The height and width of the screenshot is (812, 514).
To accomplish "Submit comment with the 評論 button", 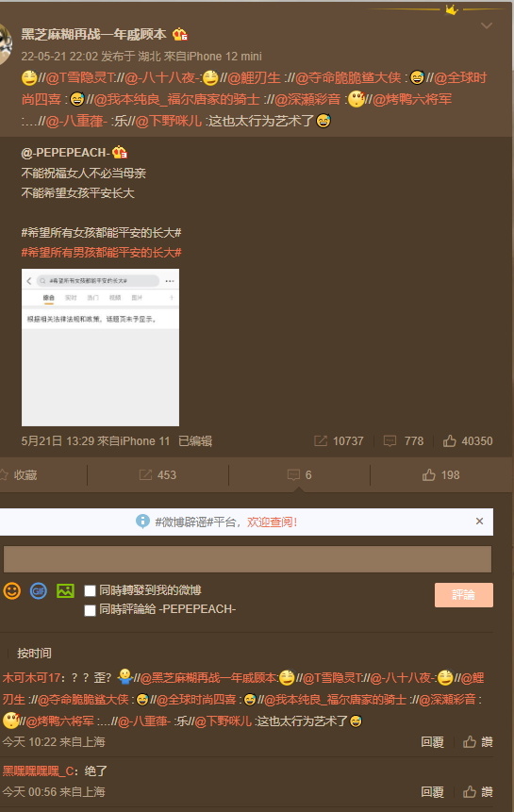I will 464,594.
